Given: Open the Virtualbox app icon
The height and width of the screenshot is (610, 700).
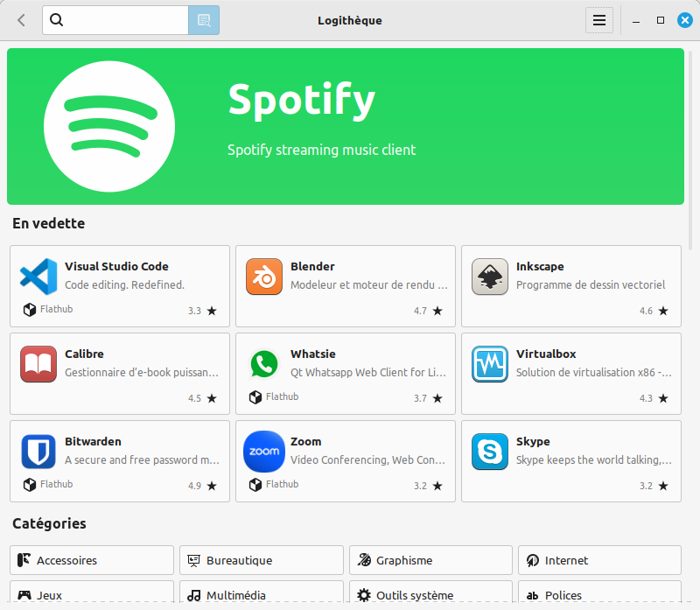Looking at the screenshot, I should [x=490, y=364].
